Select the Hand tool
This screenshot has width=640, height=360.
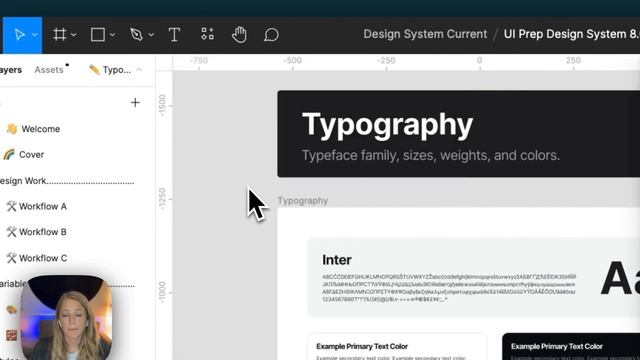click(x=239, y=35)
